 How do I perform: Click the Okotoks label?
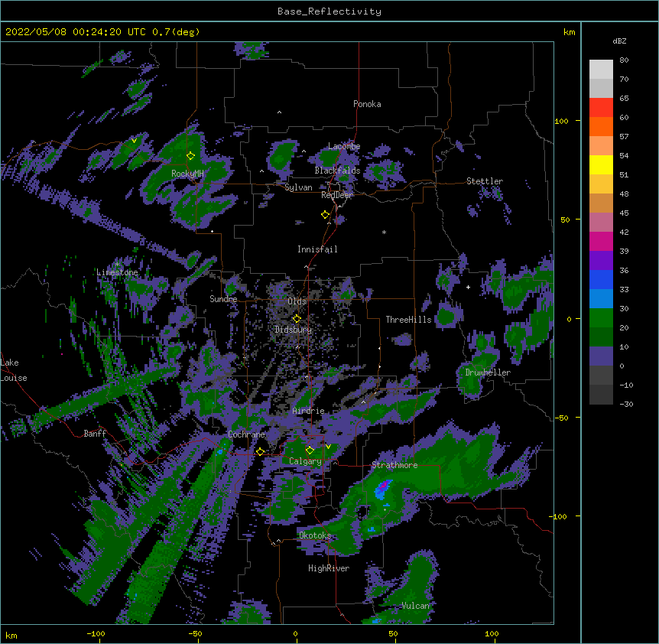(x=315, y=535)
